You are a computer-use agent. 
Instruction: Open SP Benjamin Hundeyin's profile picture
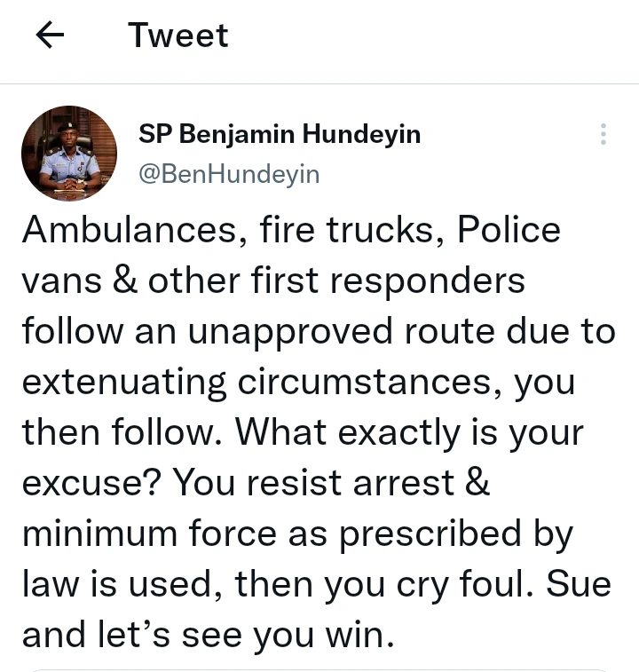(x=69, y=154)
